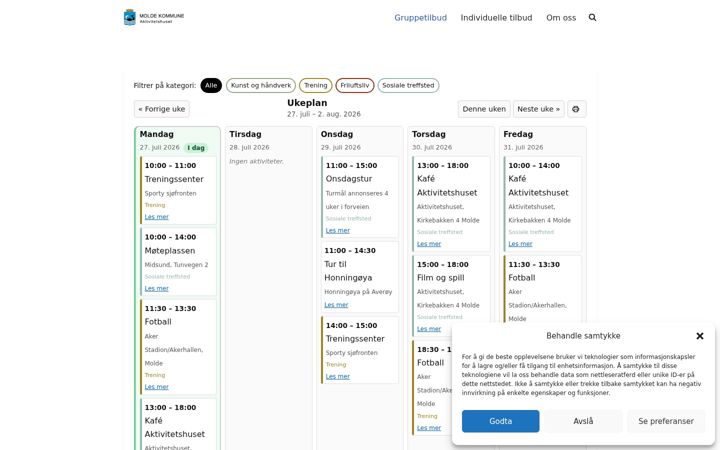
Task: Go to previous week with Forrige uke
Action: 162,109
